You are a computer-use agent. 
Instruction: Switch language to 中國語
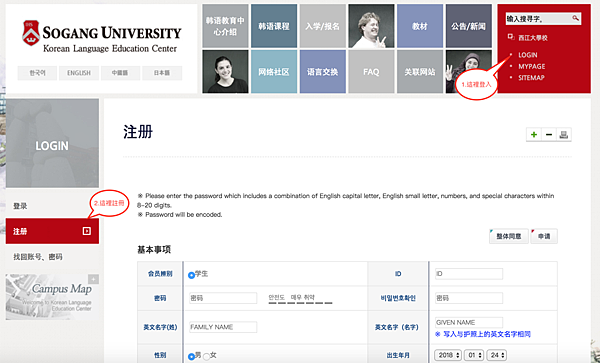coord(120,73)
